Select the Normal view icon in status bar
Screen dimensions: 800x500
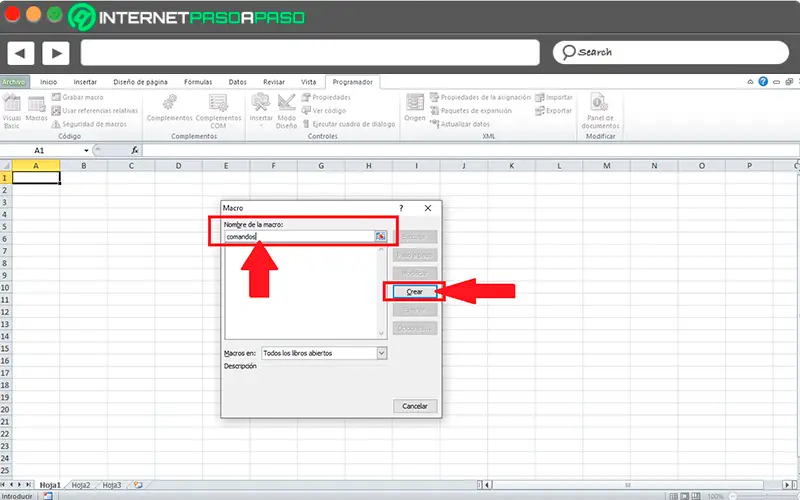(673, 496)
